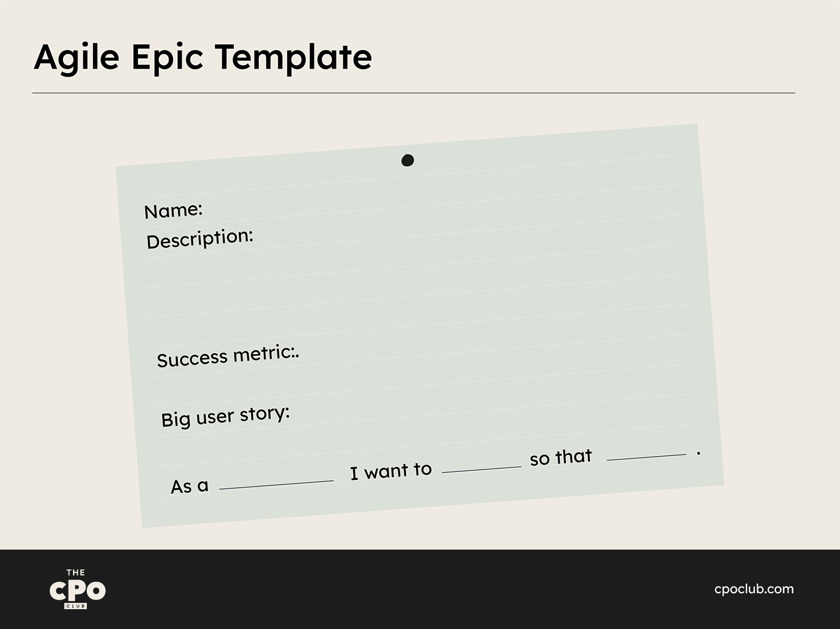Click the Description: field label
The image size is (840, 629).
click(x=200, y=239)
